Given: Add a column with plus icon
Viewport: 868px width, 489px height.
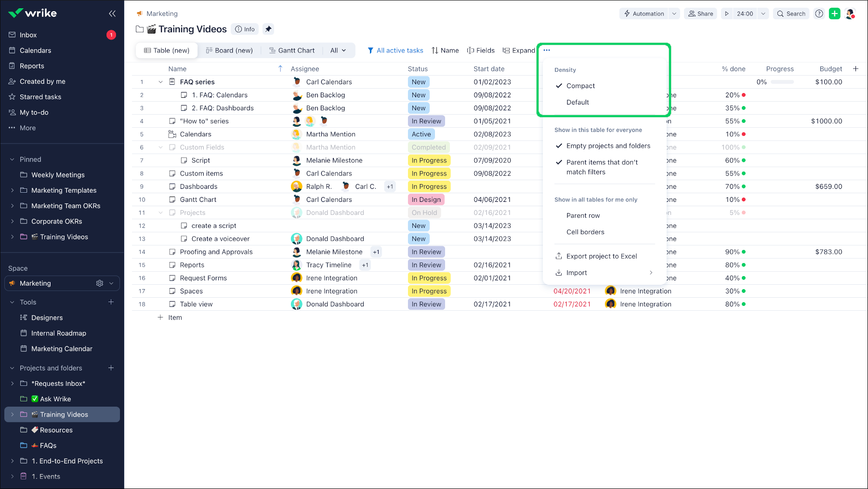Looking at the screenshot, I should point(855,69).
